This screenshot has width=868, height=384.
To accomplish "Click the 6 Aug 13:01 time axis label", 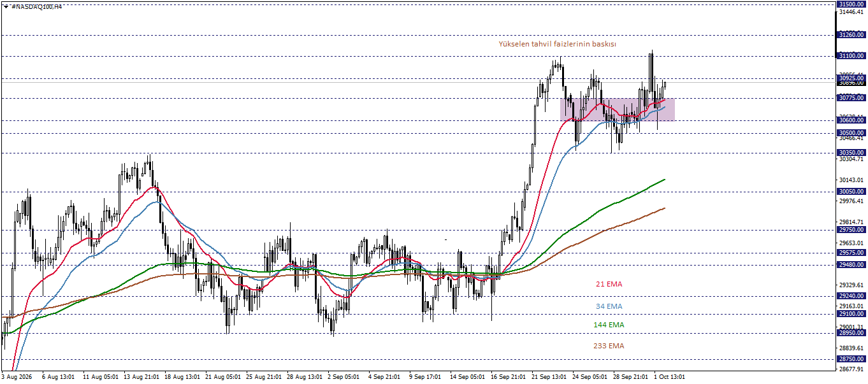I will (58, 377).
